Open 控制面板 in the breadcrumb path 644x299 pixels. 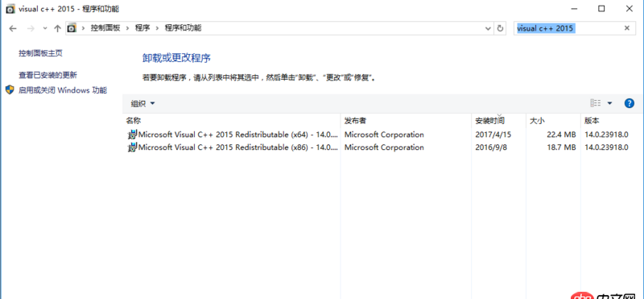pos(105,28)
